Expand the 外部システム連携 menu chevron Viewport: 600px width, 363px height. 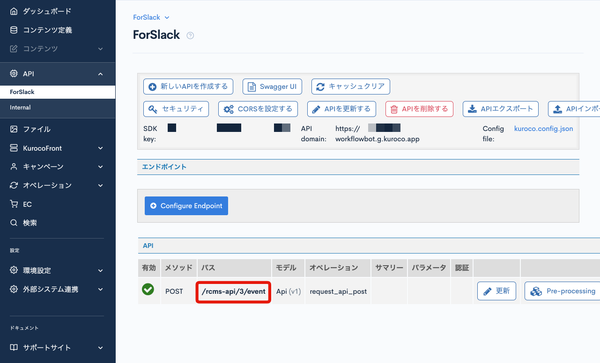[x=100, y=290]
